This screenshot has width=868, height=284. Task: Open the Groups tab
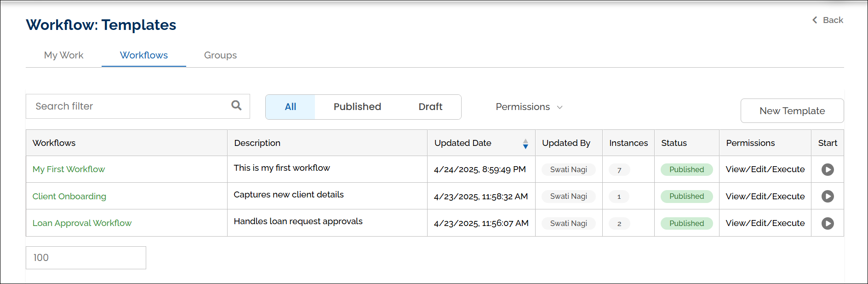(220, 55)
